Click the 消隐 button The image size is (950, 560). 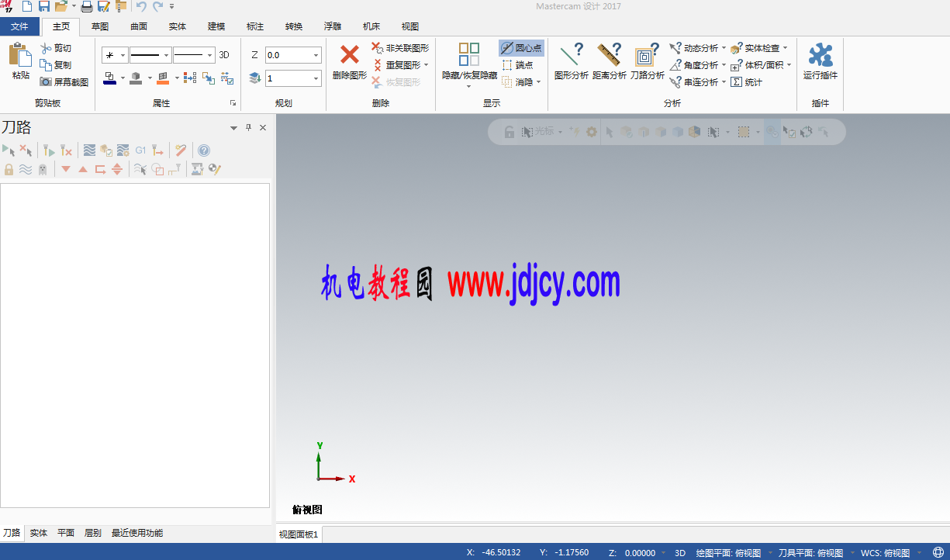pos(517,81)
